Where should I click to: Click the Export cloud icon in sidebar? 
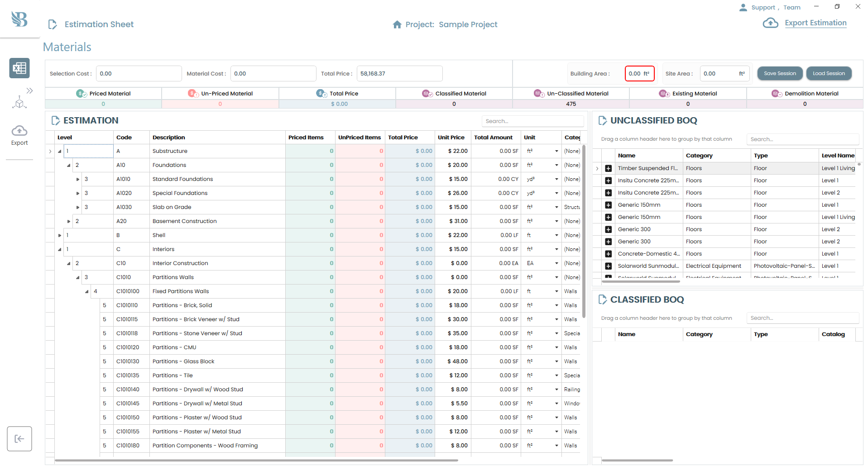coord(19,131)
